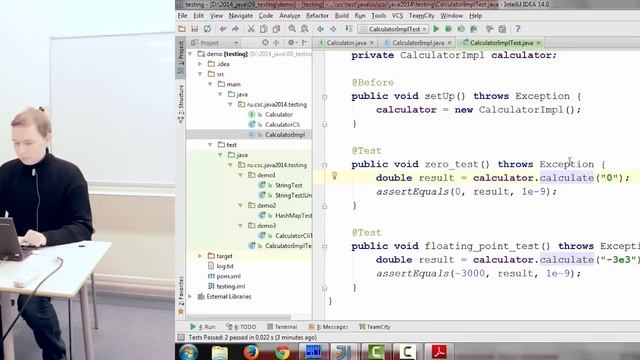Collapse the test folder
Image resolution: width=640 pixels, height=360 pixels.
pos(210,145)
